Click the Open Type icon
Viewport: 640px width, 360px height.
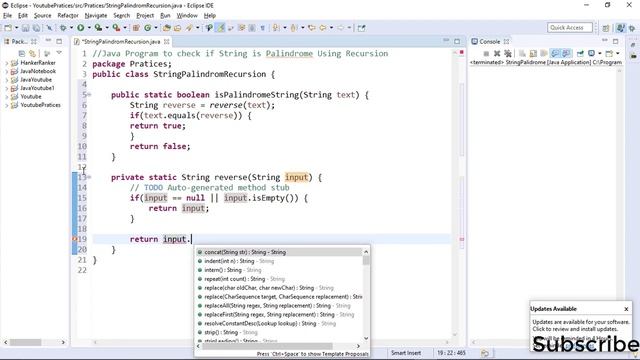167,28
